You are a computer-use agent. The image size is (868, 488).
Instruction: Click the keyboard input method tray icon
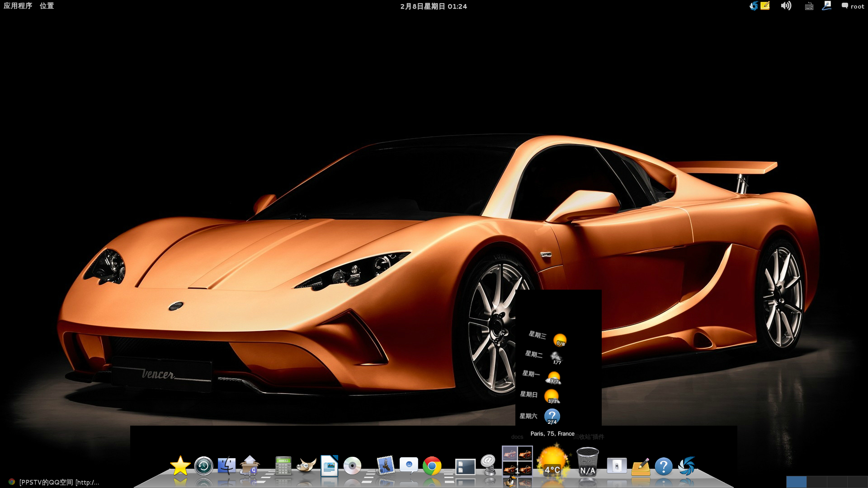click(809, 6)
